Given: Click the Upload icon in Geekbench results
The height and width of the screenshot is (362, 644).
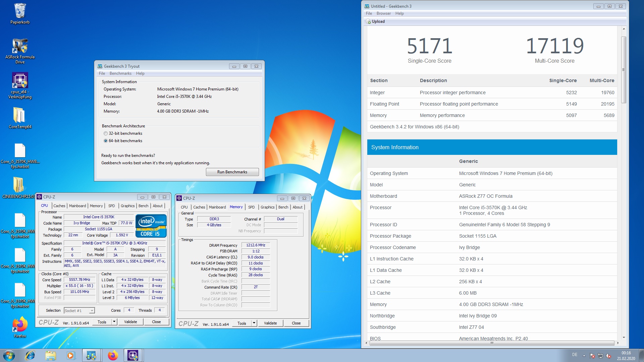Looking at the screenshot, I should [x=368, y=21].
